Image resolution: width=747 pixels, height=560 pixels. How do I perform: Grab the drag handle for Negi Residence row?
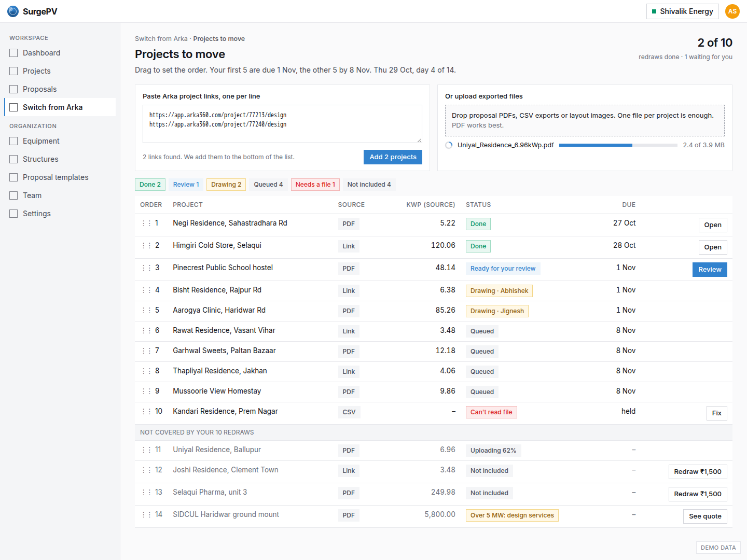coord(146,223)
